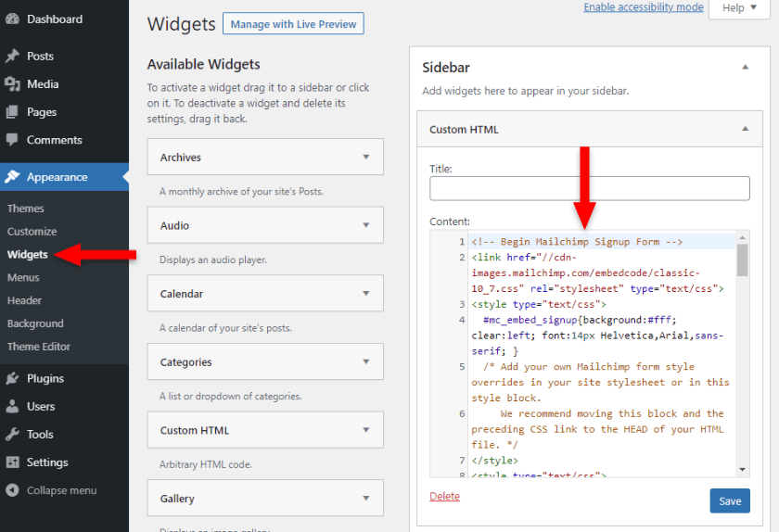Click the Comments speech bubble icon
Image resolution: width=779 pixels, height=532 pixels.
pyautogui.click(x=12, y=140)
